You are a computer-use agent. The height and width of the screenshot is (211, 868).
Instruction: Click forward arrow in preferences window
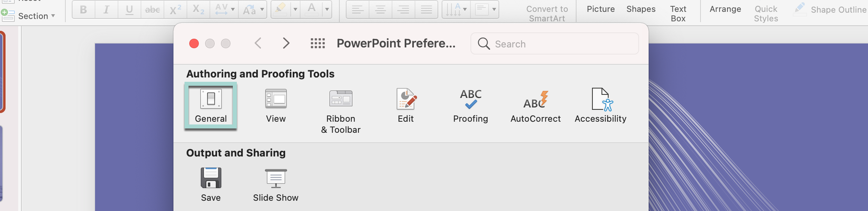coord(286,43)
